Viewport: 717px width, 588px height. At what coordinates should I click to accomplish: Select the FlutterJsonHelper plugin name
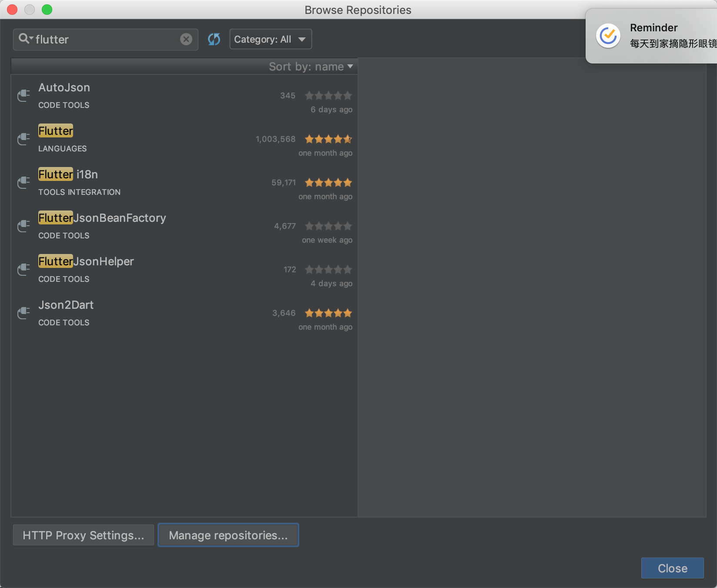[86, 261]
